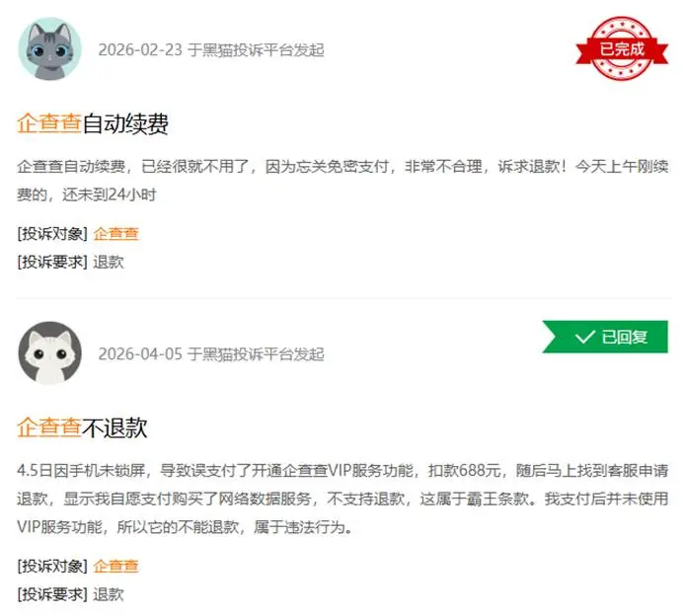Open orange 企查查 link in 自动续费 title
The width and height of the screenshot is (683, 616).
[x=49, y=123]
